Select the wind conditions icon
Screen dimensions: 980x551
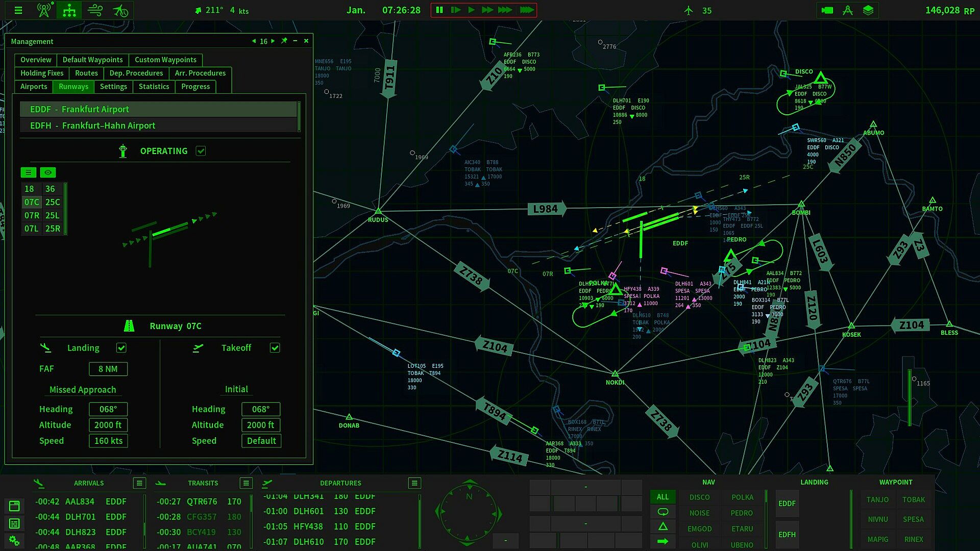pyautogui.click(x=95, y=10)
